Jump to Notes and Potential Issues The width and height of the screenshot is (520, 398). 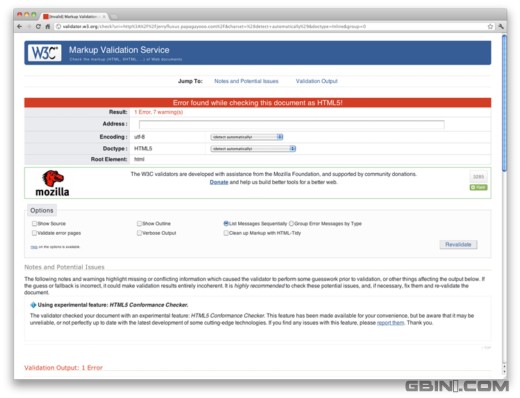pyautogui.click(x=246, y=81)
